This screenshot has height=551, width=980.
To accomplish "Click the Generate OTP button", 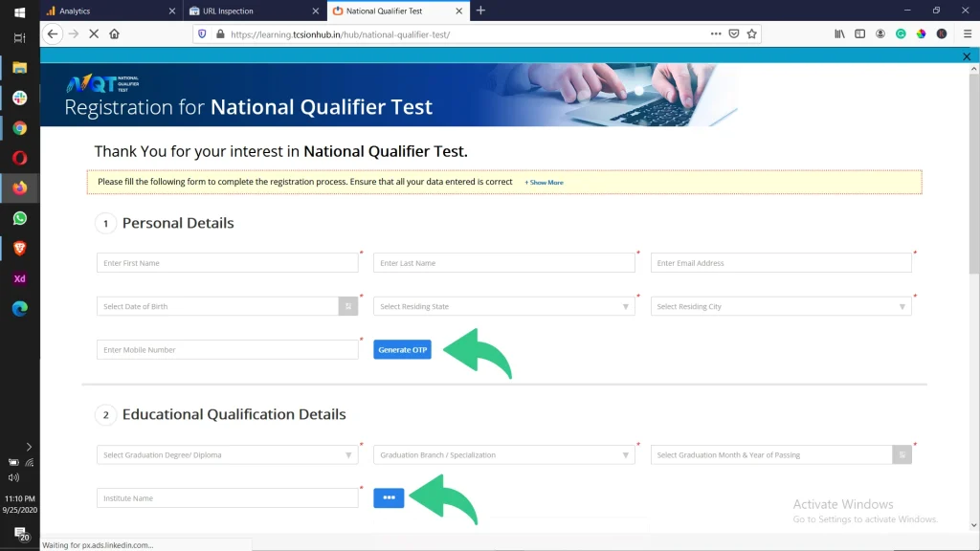I will coord(402,349).
